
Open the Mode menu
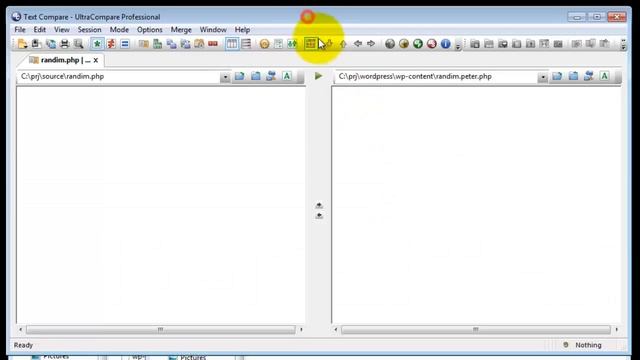[119, 30]
